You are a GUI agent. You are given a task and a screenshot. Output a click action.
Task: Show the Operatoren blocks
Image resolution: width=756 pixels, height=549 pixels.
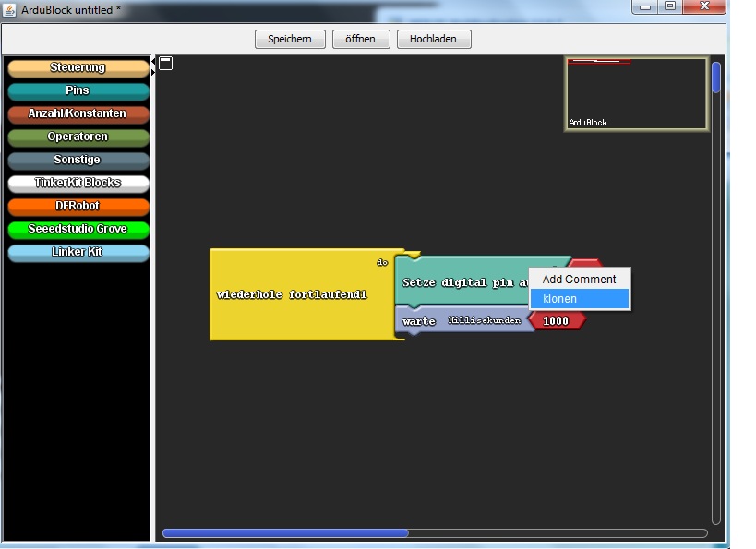78,137
